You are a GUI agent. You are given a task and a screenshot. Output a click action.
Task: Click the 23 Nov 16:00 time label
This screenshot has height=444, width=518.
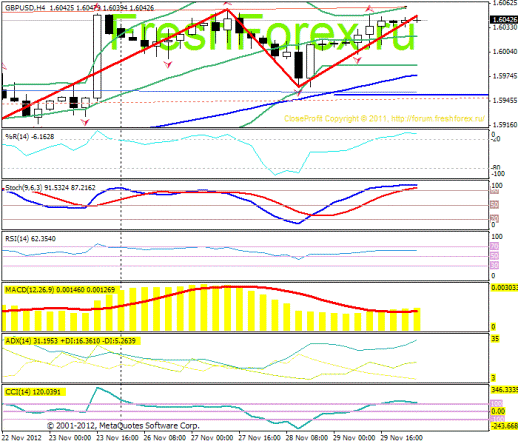pos(117,438)
